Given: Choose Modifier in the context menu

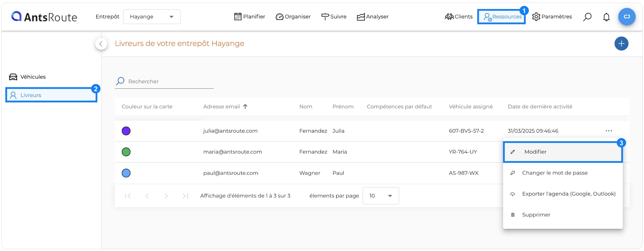Looking at the screenshot, I should tap(563, 152).
